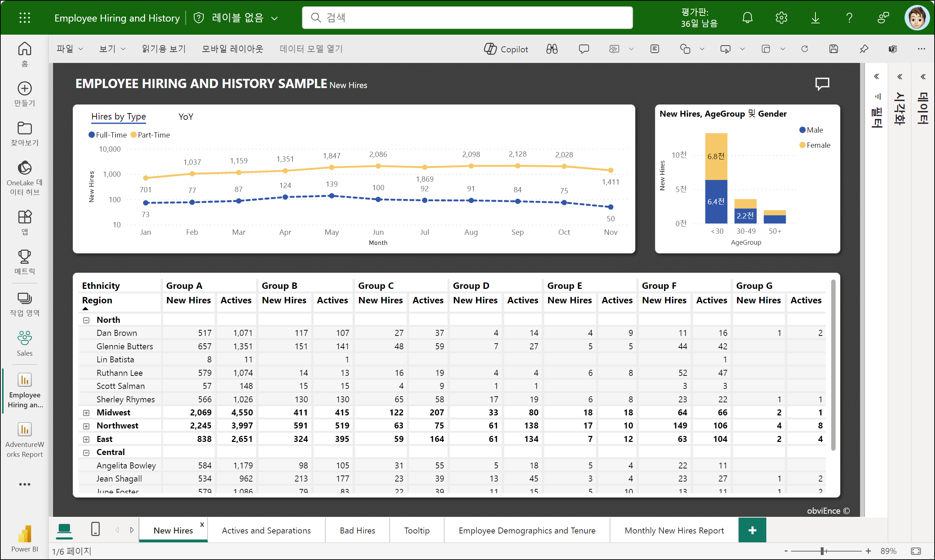Click the Save icon in toolbar
Image resolution: width=935 pixels, height=560 pixels.
pyautogui.click(x=834, y=49)
